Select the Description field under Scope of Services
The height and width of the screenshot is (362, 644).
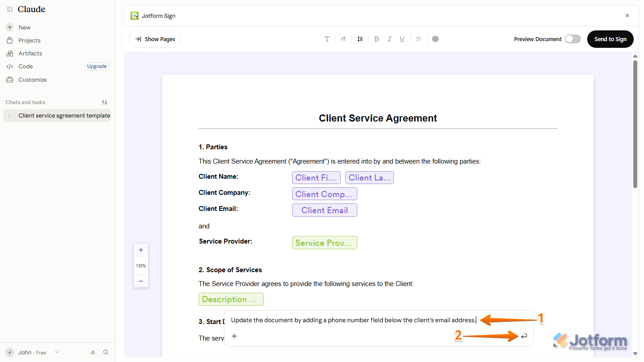coord(231,299)
